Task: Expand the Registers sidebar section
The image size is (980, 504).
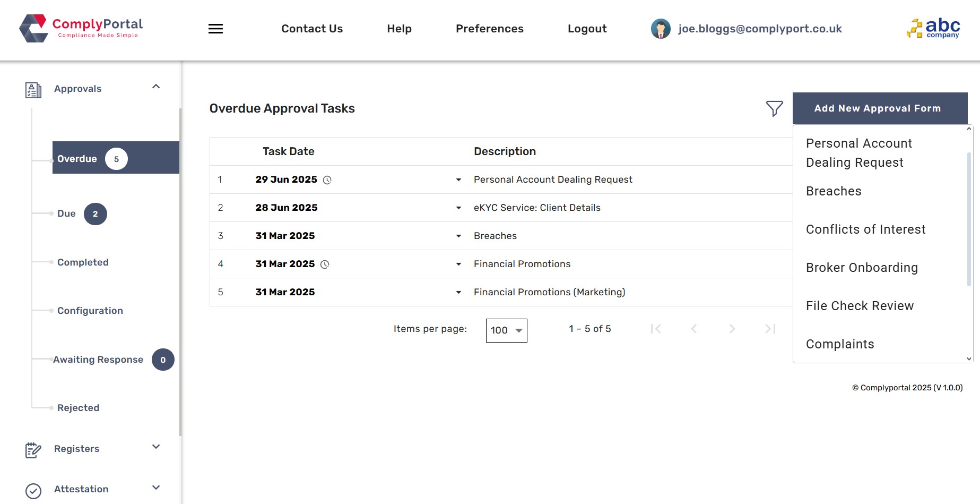Action: 156,447
